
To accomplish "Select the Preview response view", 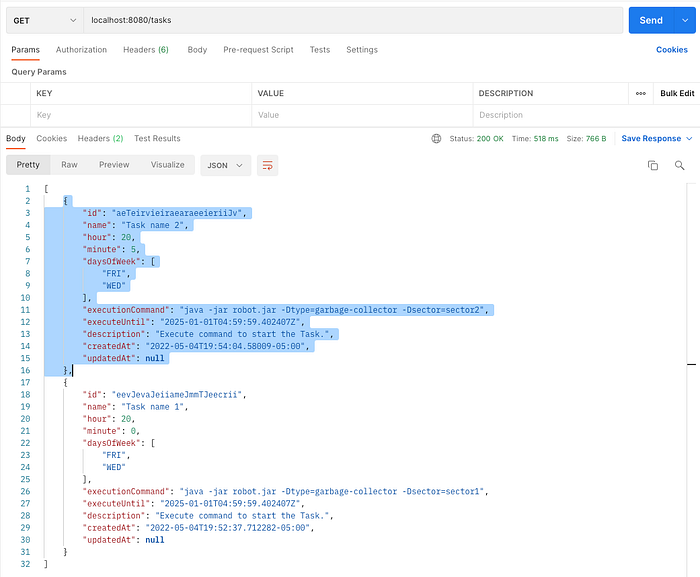I will 114,165.
